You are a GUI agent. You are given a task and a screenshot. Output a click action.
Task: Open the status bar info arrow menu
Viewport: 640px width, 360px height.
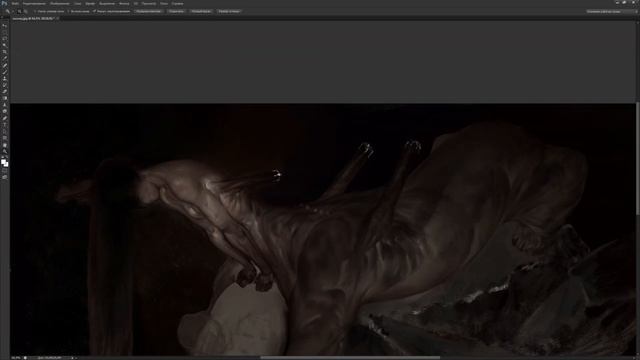(72, 358)
